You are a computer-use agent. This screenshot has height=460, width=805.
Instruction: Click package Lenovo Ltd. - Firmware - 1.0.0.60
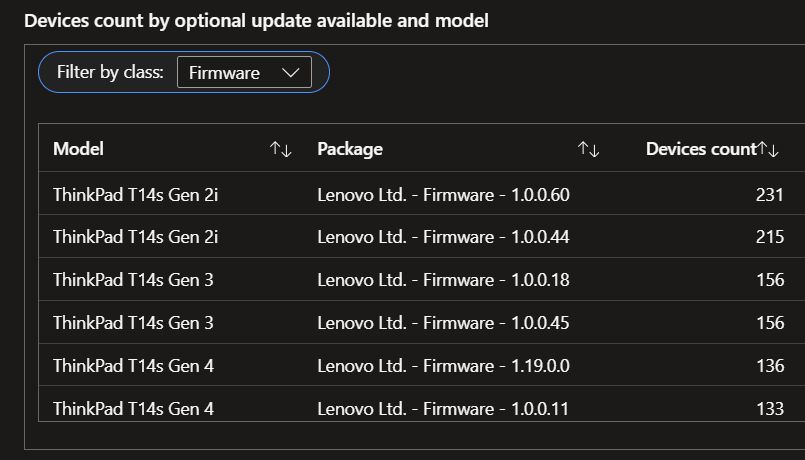[x=443, y=195]
